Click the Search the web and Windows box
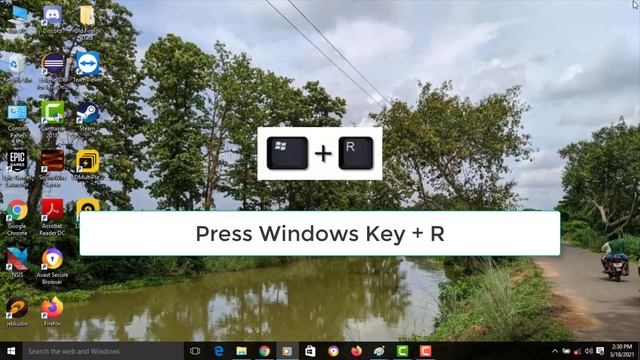Image resolution: width=640 pixels, height=360 pixels. click(103, 351)
